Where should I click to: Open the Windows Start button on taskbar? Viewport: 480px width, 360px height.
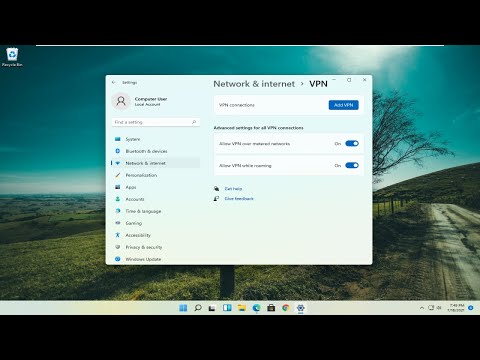(183, 308)
